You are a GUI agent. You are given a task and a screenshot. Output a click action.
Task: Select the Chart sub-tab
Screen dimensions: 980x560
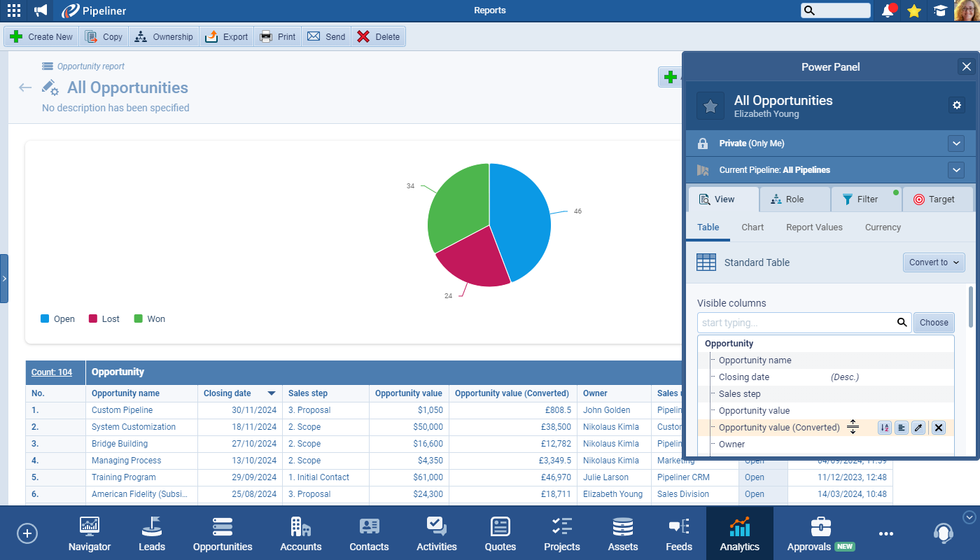click(752, 227)
